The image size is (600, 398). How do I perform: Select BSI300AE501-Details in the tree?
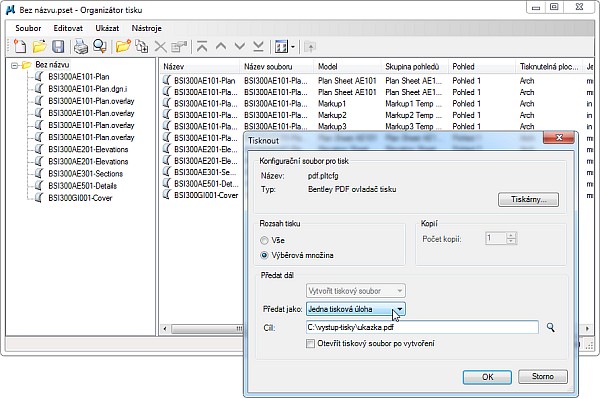(82, 186)
